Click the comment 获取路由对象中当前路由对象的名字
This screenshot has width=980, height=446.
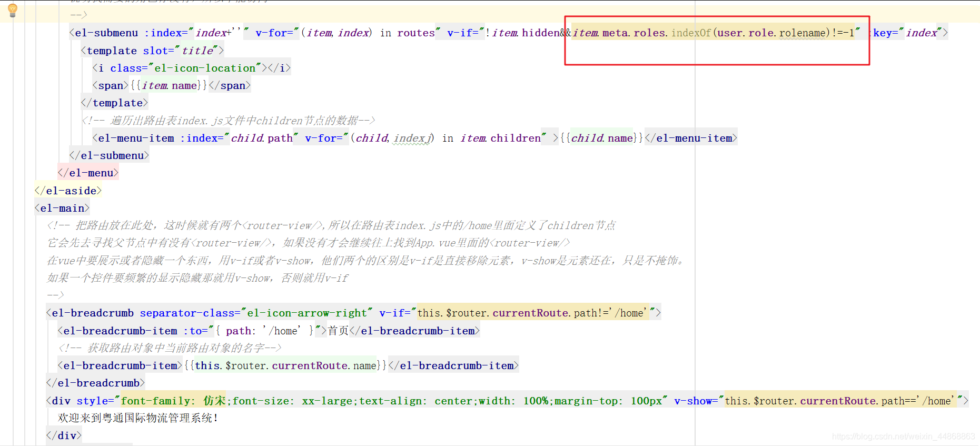[170, 348]
